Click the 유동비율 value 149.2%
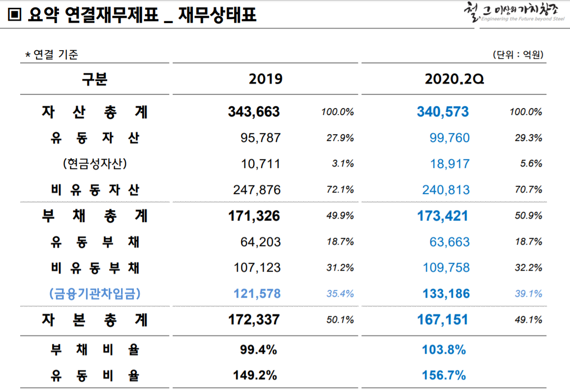Viewport: 570px width, 392px height. [x=255, y=376]
